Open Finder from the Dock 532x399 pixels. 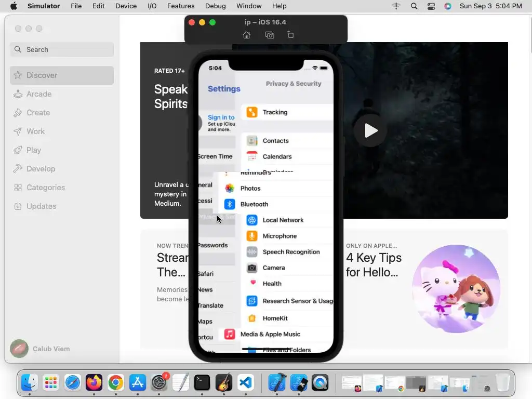coord(30,383)
